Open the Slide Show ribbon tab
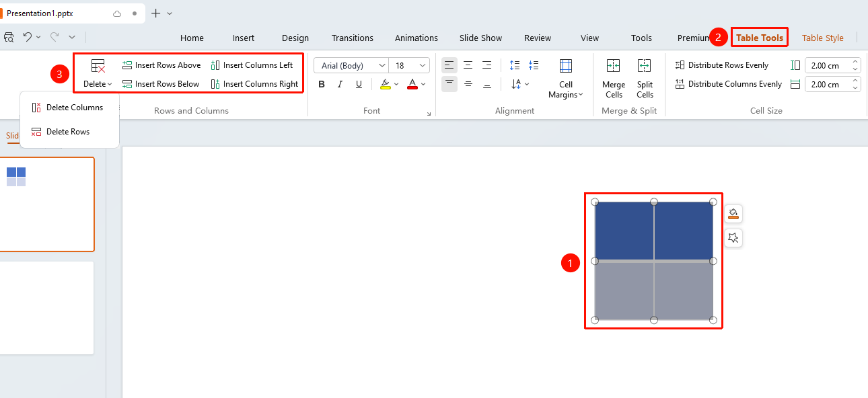 point(481,38)
